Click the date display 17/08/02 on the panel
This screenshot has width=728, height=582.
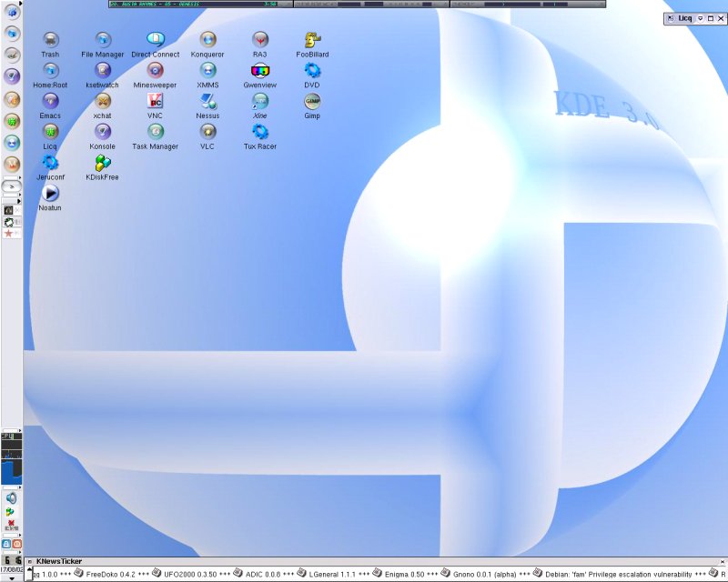pos(11,569)
